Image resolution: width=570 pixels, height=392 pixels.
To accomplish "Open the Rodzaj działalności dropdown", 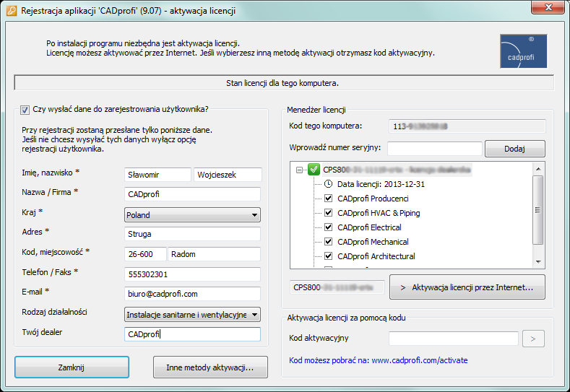I will (x=192, y=315).
